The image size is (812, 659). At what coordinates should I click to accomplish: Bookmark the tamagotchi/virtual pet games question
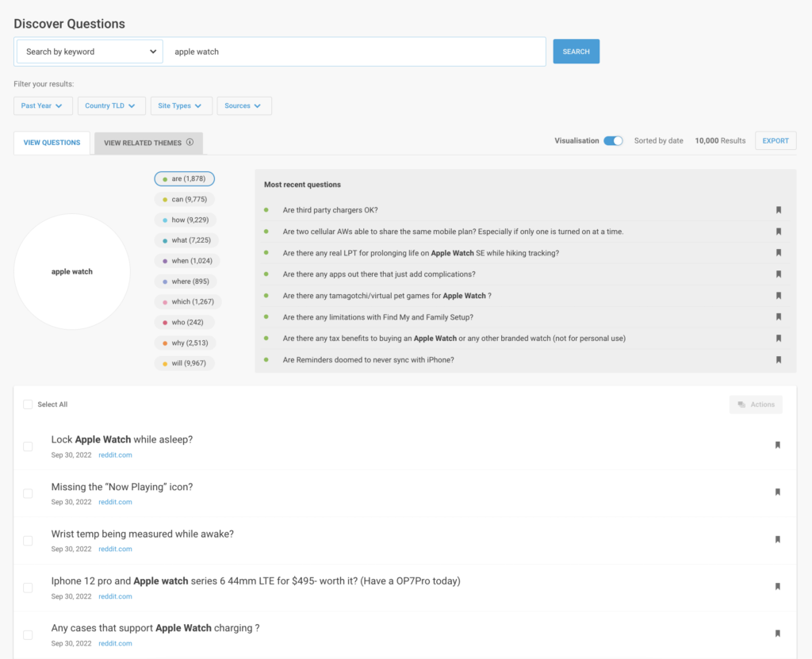[779, 296]
